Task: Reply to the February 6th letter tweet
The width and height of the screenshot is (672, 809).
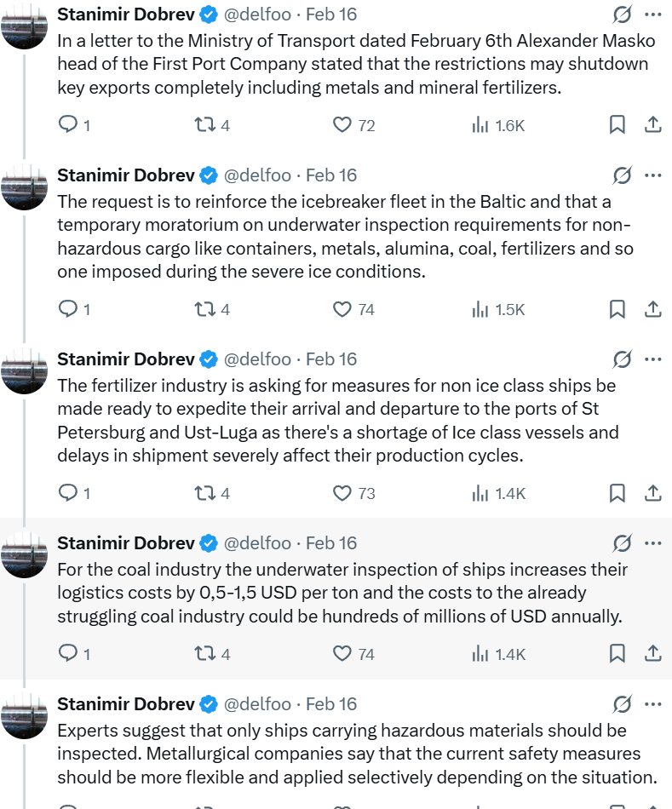Action: [x=68, y=125]
